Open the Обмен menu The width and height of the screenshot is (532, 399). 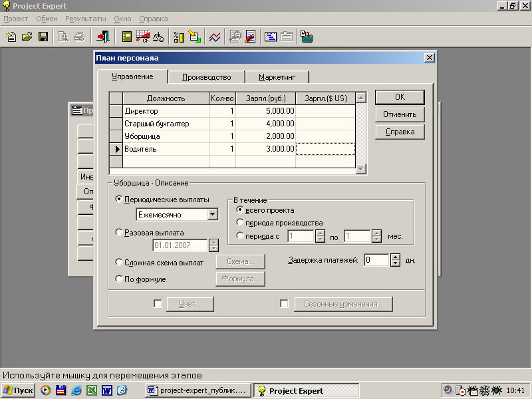(x=47, y=19)
